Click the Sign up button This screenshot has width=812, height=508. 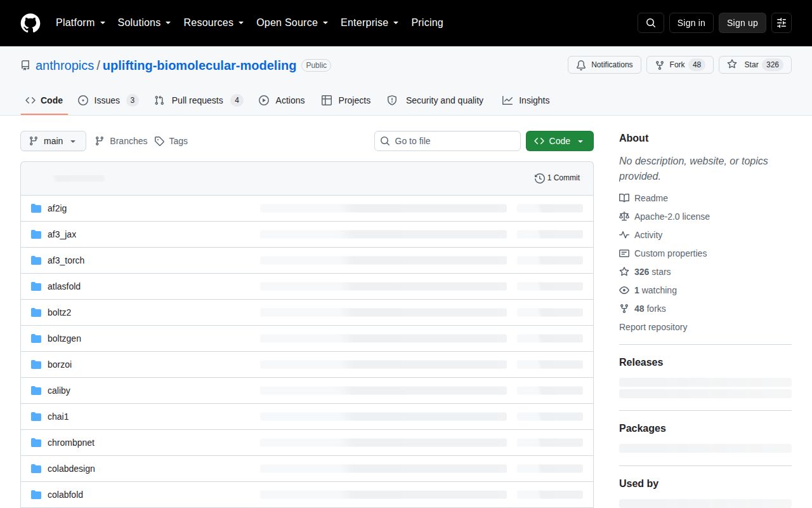[x=742, y=23]
